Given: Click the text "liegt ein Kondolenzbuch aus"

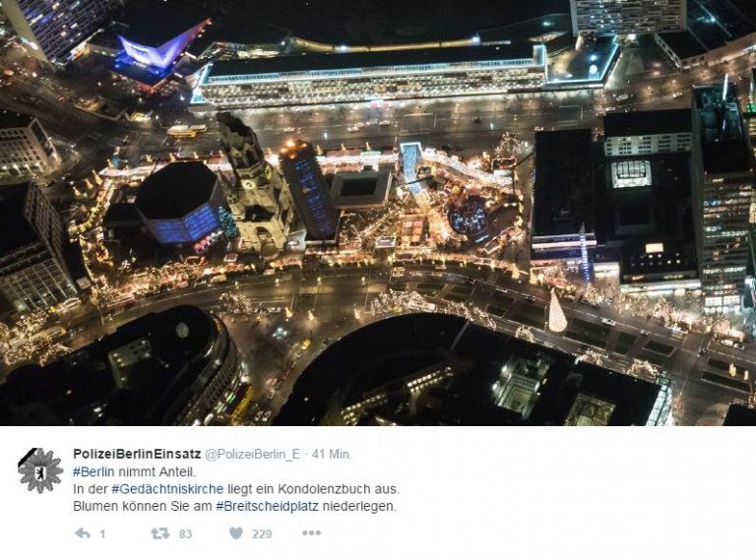Looking at the screenshot, I should [x=313, y=489].
